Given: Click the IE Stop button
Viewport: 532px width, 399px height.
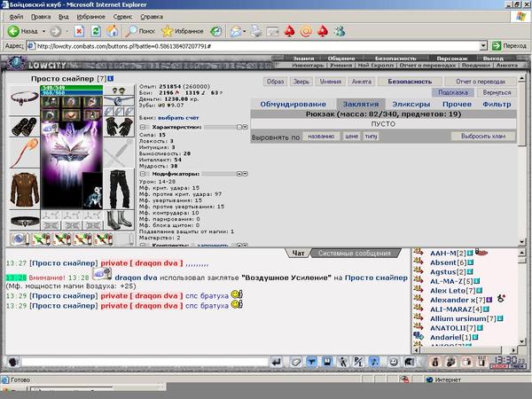Looking at the screenshot, I should [x=79, y=31].
